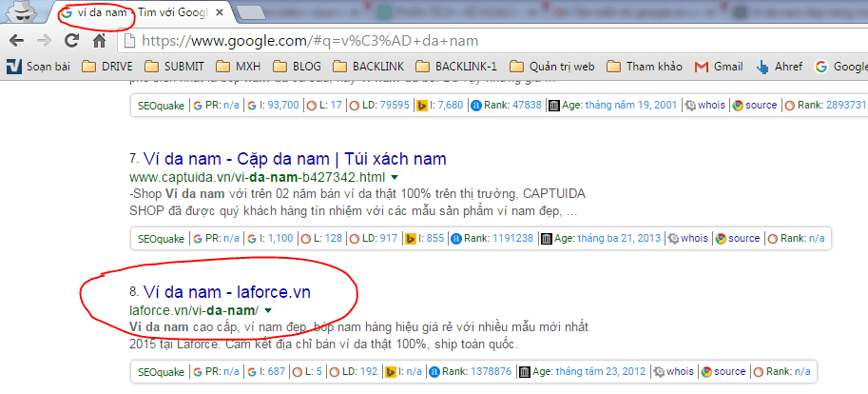Image resolution: width=868 pixels, height=394 pixels.
Task: Click Age value tháng ba 21, 2013
Action: pos(619,238)
